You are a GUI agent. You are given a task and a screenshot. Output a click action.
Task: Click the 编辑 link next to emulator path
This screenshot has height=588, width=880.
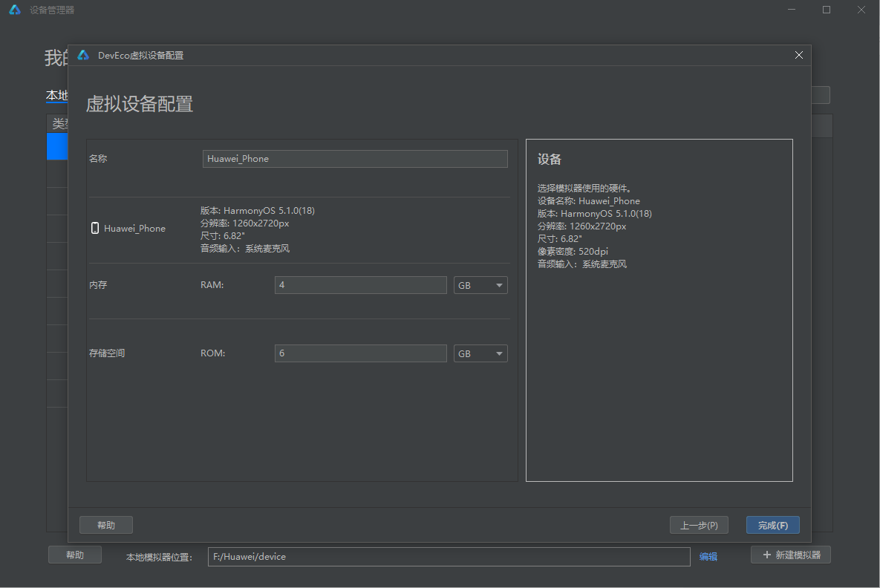coord(708,557)
